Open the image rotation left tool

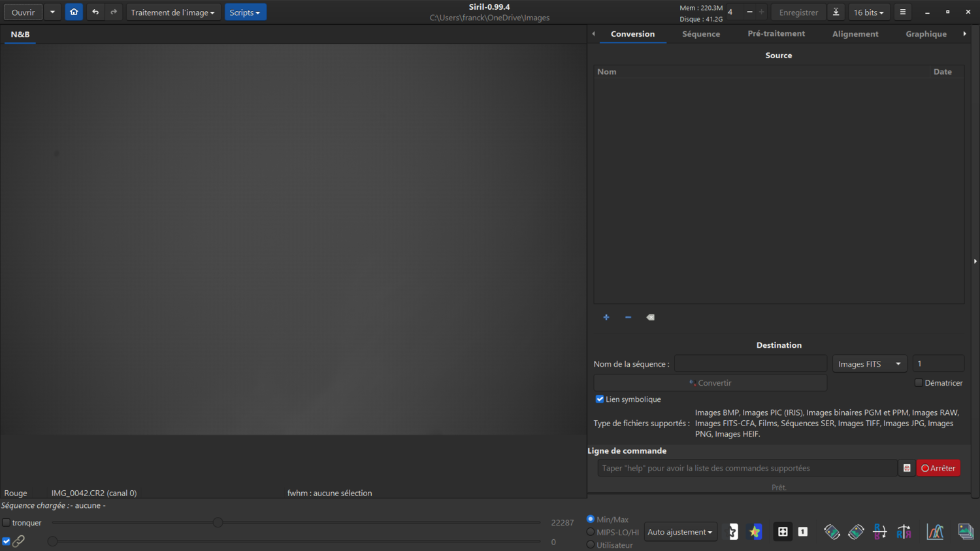click(x=832, y=531)
